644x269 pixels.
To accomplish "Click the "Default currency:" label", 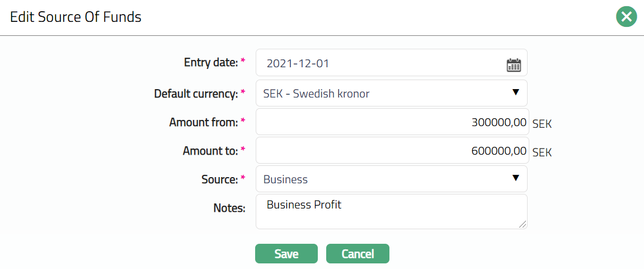I will point(196,94).
